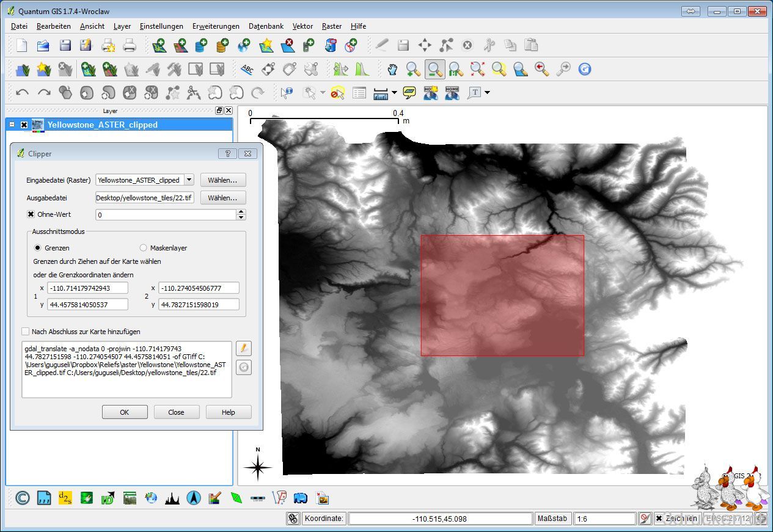Select the Identify Features tool
The height and width of the screenshot is (532, 773).
coord(286,93)
